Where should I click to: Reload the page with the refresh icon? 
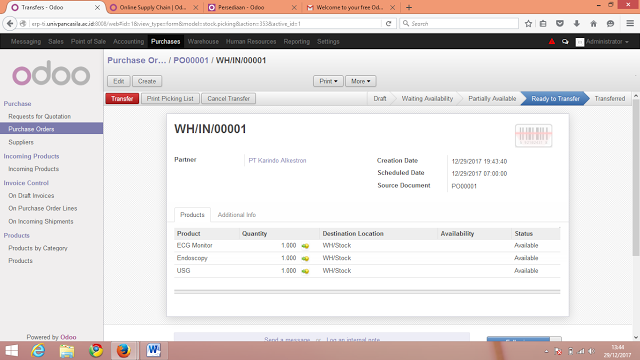pyautogui.click(x=389, y=24)
